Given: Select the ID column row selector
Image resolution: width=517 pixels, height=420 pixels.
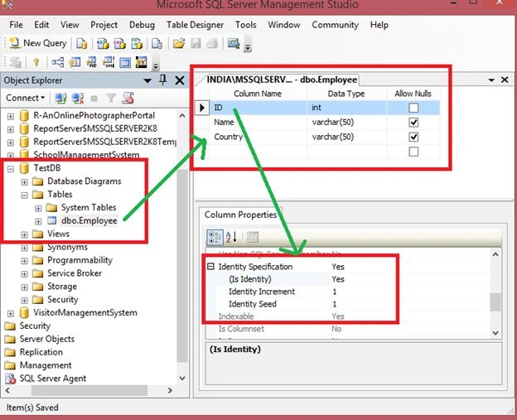Looking at the screenshot, I should [x=202, y=108].
